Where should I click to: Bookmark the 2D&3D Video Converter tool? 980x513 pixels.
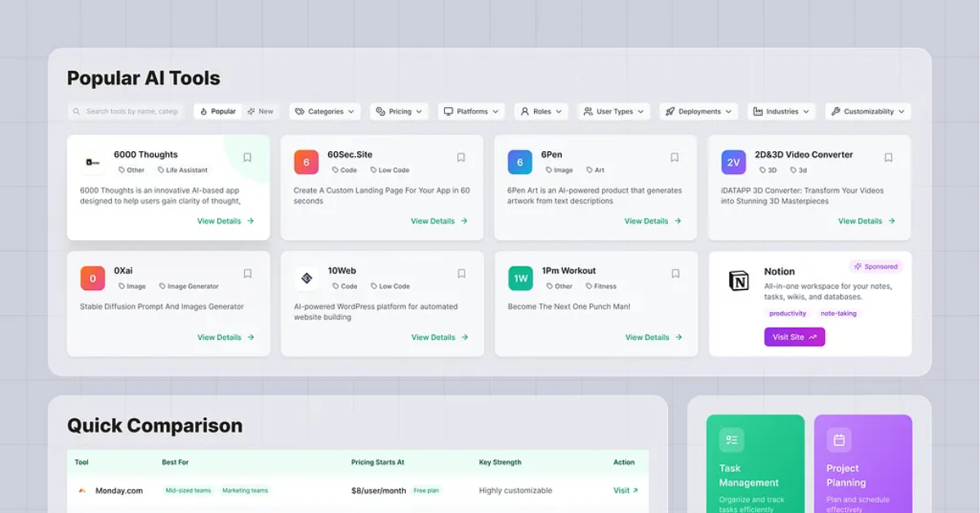pyautogui.click(x=889, y=158)
